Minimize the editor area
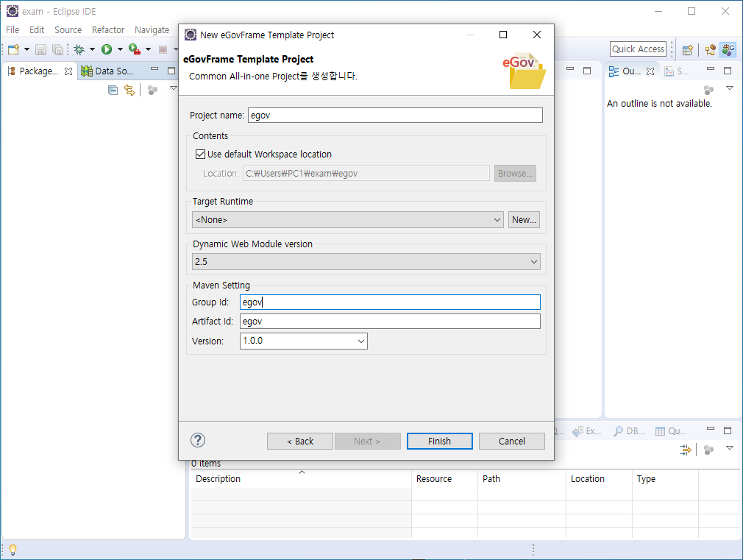 pyautogui.click(x=570, y=69)
